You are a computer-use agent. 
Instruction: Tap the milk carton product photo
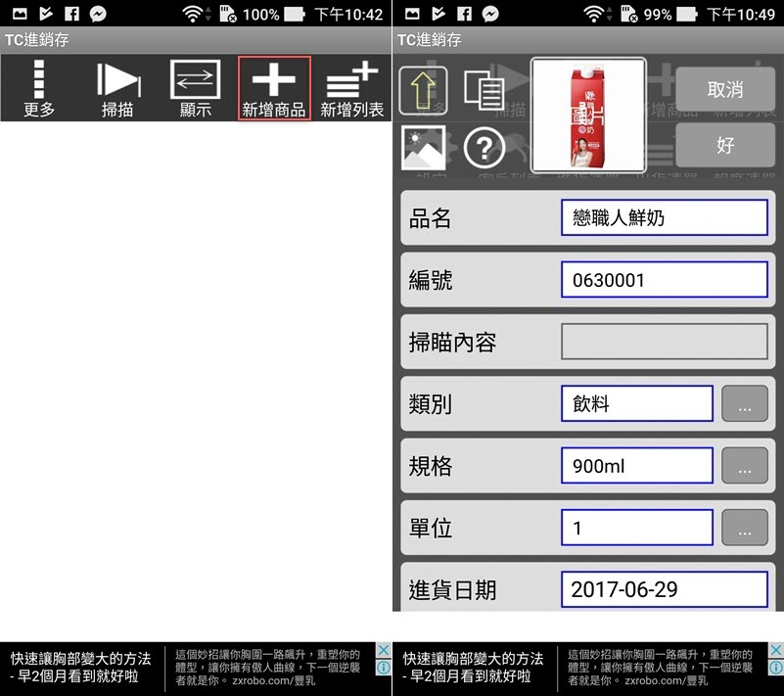[x=587, y=115]
